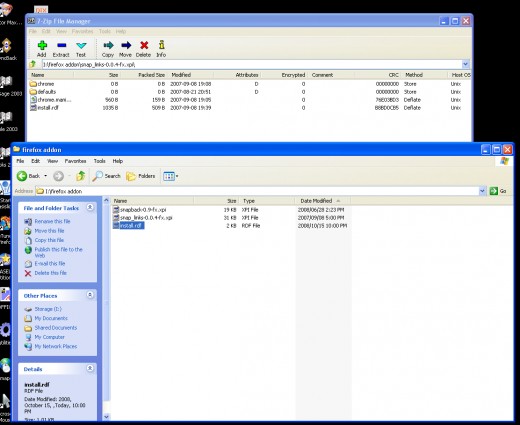
Task: Click the Delete icon in 7-Zip toolbar
Action: pos(144,49)
